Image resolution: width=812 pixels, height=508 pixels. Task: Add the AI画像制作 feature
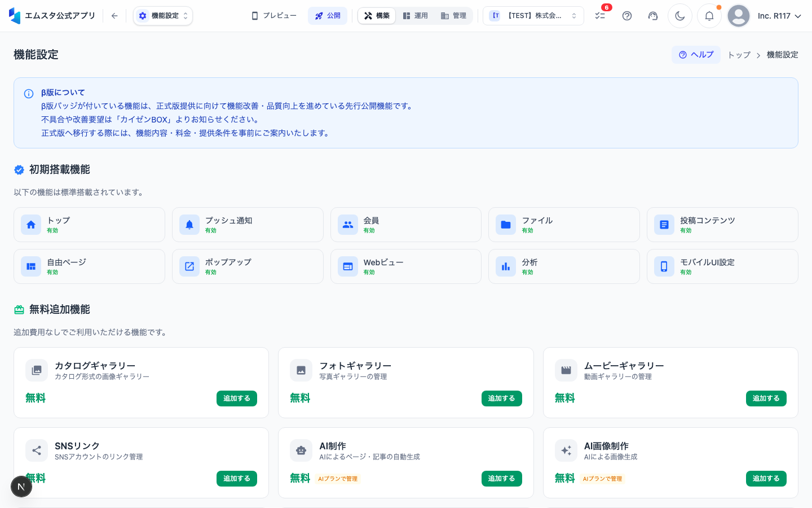click(x=766, y=479)
